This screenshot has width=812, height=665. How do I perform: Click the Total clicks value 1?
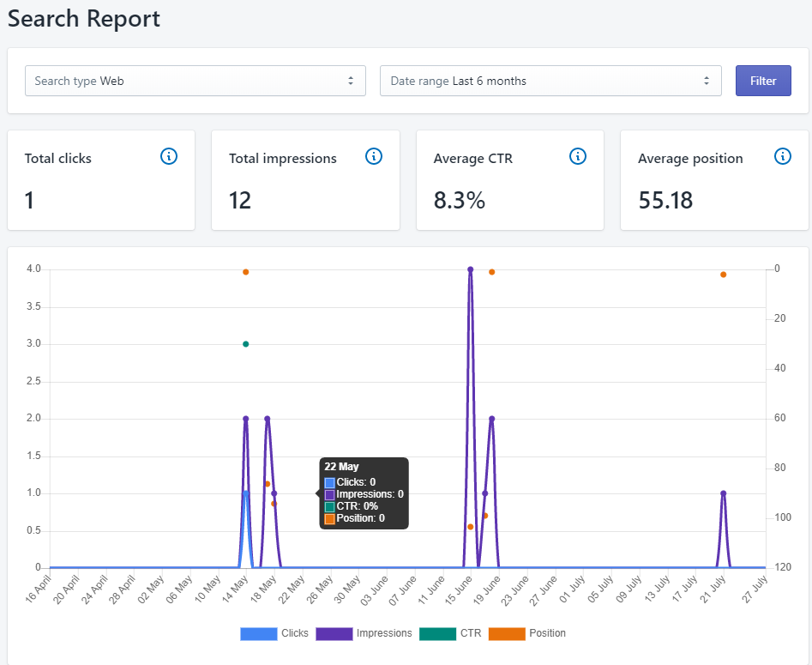pos(29,201)
